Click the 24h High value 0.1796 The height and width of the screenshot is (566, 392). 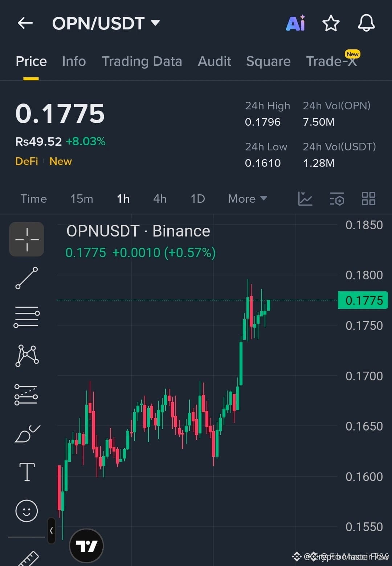(x=263, y=122)
